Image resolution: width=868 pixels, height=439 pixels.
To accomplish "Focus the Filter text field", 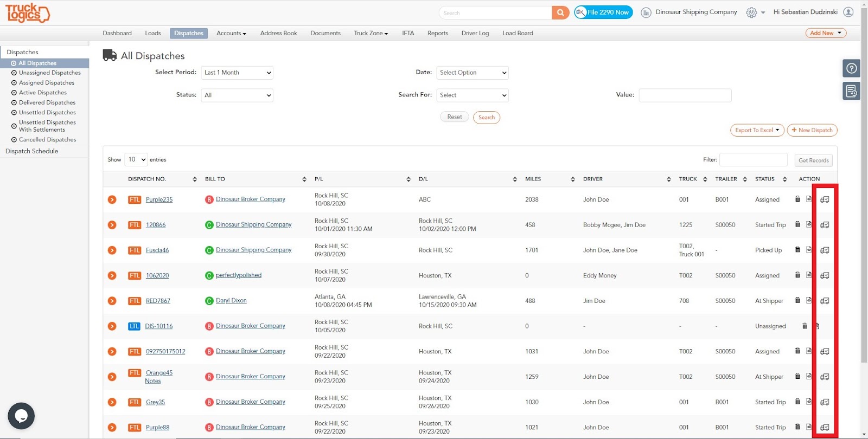I will click(753, 160).
